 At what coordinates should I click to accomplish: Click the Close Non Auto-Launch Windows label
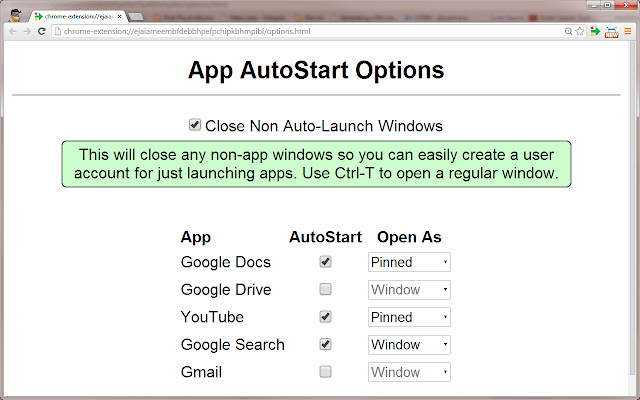324,126
